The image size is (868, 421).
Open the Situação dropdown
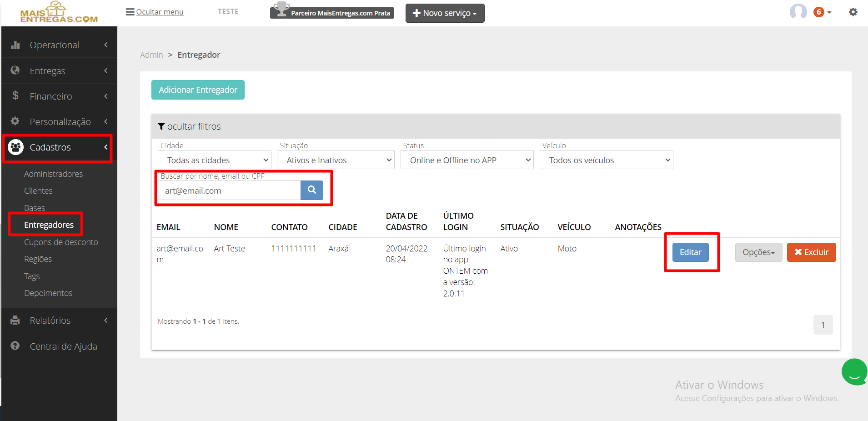tap(336, 160)
